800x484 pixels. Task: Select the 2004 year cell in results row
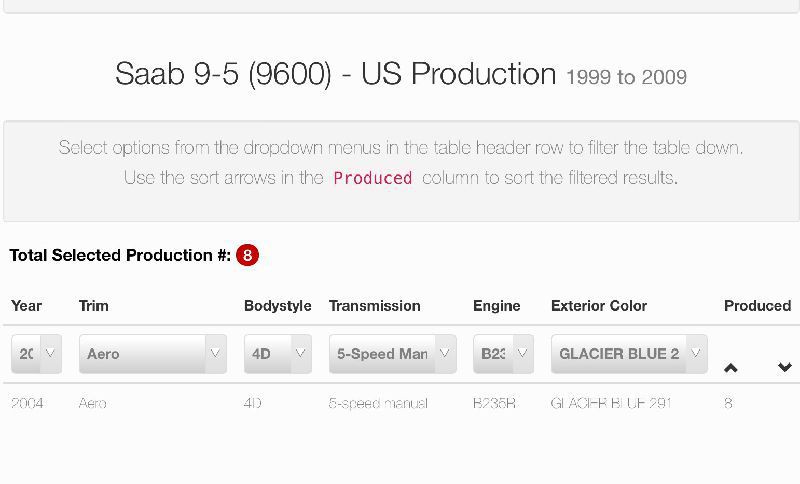[27, 403]
